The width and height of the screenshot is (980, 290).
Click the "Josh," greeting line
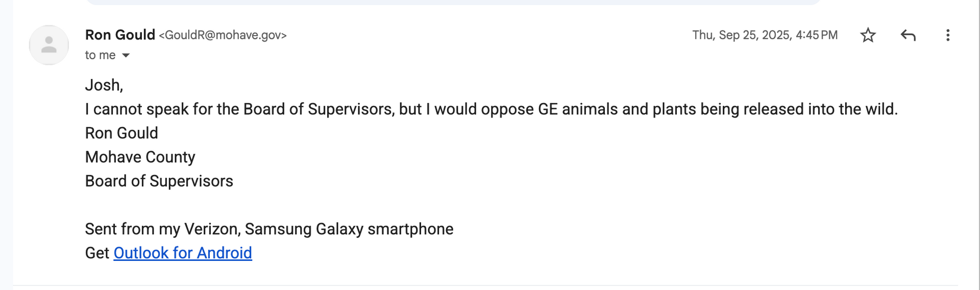point(104,85)
